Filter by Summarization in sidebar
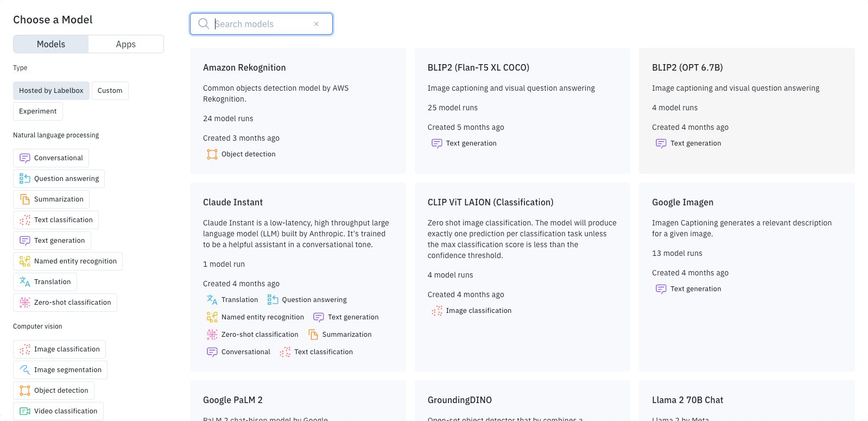Image resolution: width=868 pixels, height=421 pixels. coord(51,199)
